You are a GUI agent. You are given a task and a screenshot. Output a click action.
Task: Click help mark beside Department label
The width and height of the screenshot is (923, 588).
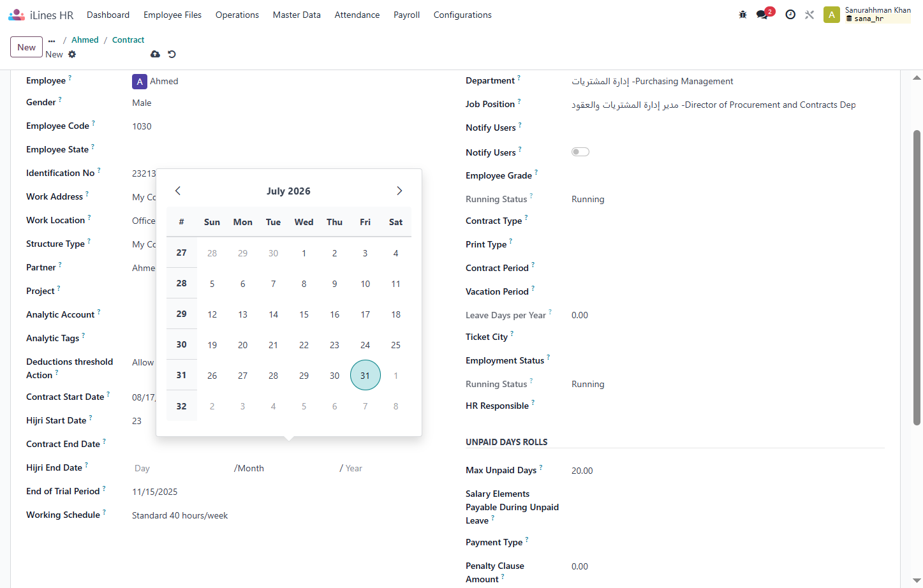pyautogui.click(x=519, y=77)
